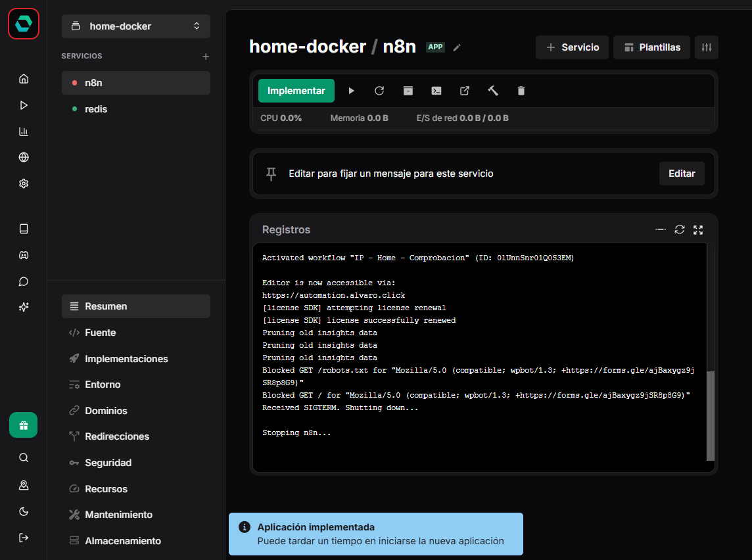Viewport: 752px width, 560px height.
Task: Refresh the Registros logs
Action: 680,229
